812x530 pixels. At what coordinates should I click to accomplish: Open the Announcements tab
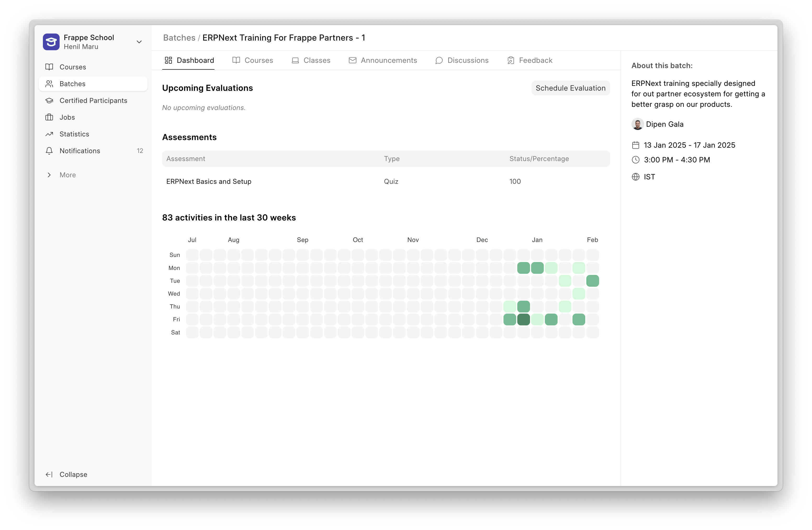383,60
